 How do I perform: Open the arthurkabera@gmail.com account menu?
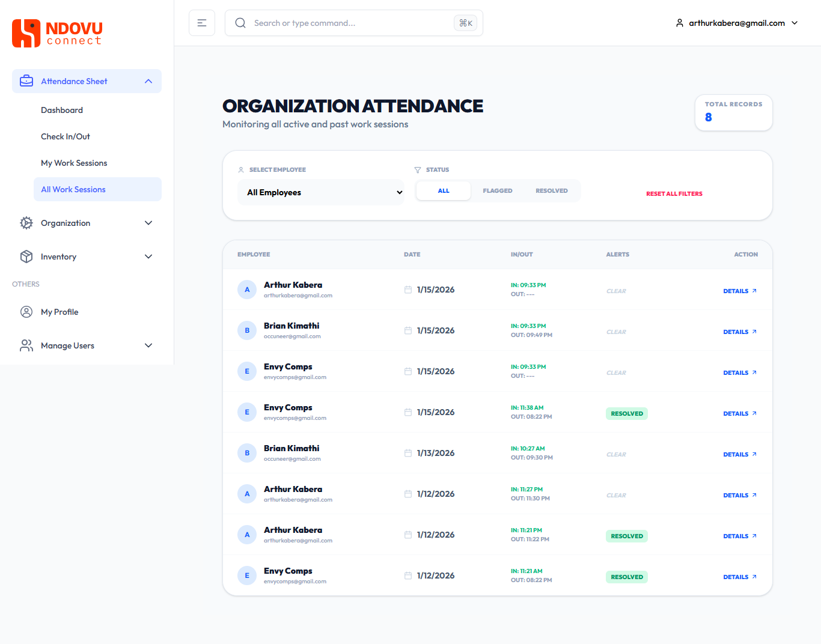(737, 23)
